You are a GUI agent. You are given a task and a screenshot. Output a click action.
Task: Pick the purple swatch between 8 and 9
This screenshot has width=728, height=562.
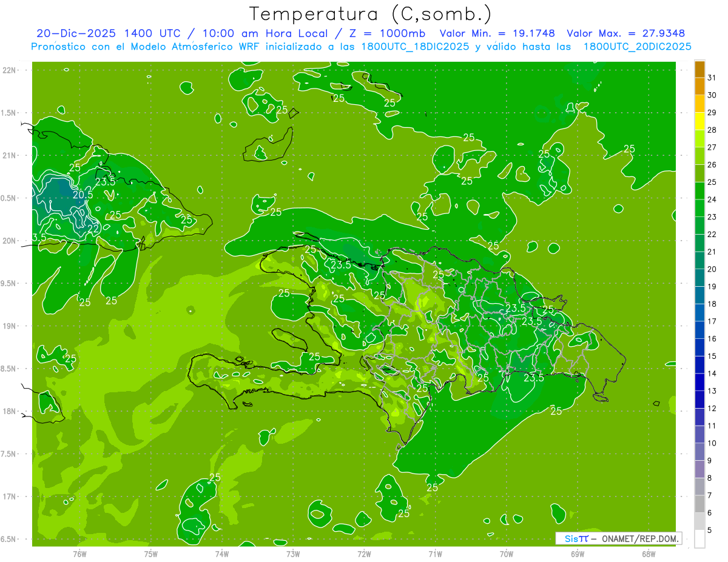(x=700, y=469)
